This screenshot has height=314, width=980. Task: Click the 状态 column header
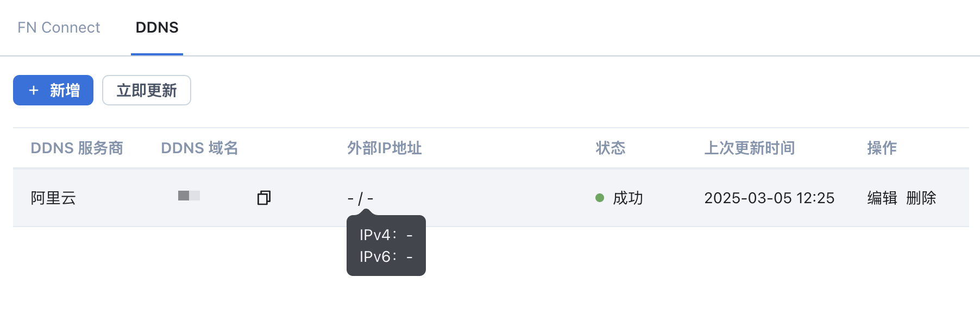(x=611, y=148)
